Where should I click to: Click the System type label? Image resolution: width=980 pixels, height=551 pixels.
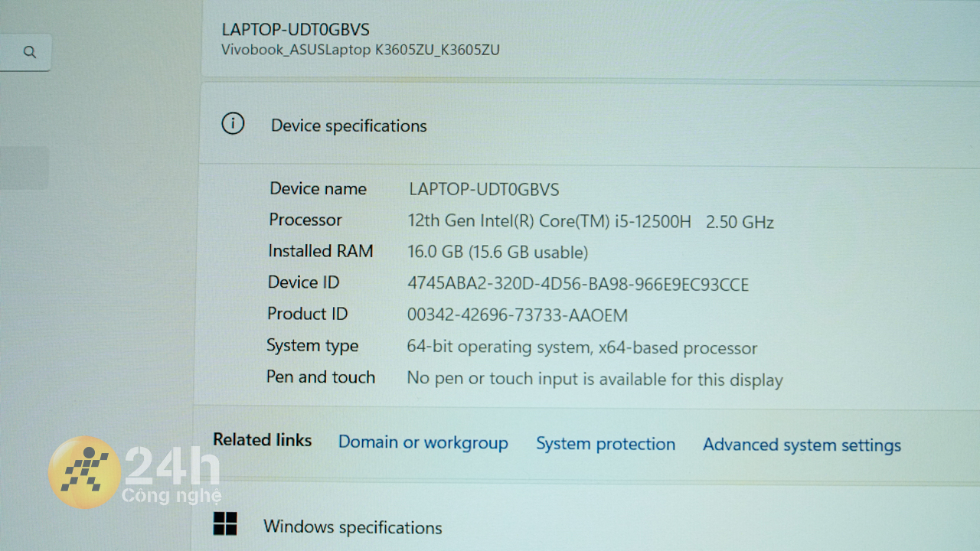click(312, 346)
